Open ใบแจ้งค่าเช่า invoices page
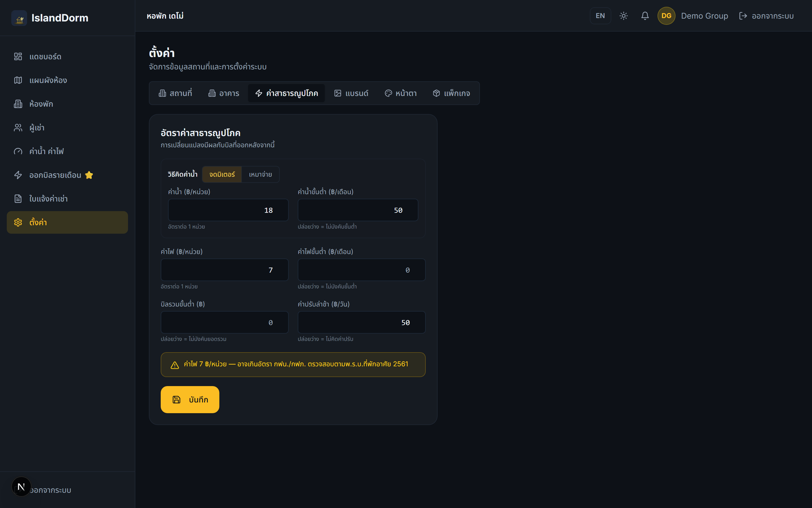Viewport: 812px width, 508px height. 67,199
